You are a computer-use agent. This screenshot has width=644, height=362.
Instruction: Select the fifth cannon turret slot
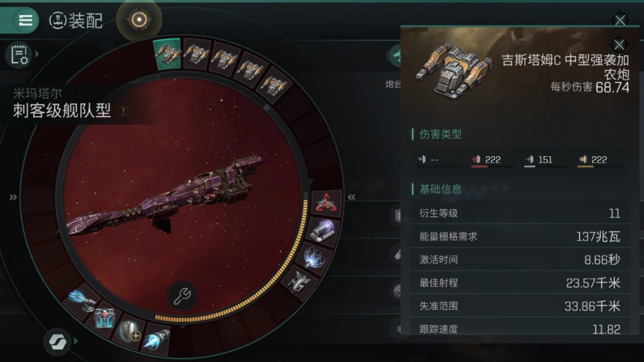point(275,84)
